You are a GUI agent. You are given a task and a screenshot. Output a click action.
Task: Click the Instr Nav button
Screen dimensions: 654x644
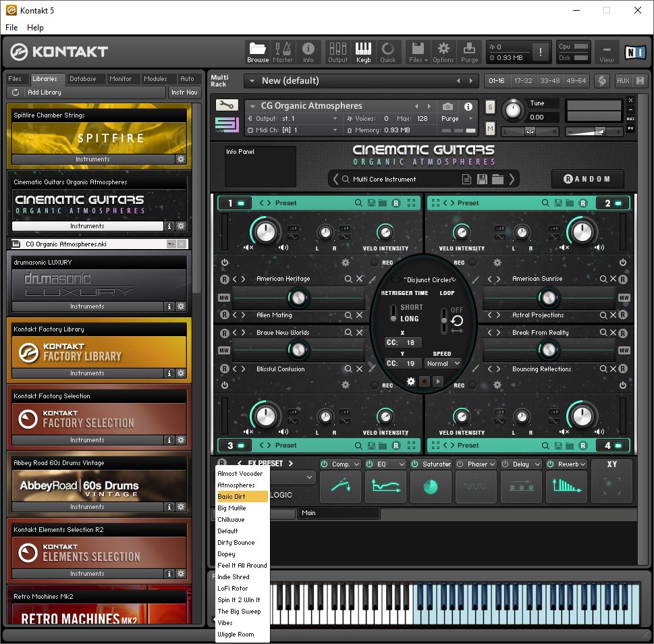pyautogui.click(x=184, y=92)
